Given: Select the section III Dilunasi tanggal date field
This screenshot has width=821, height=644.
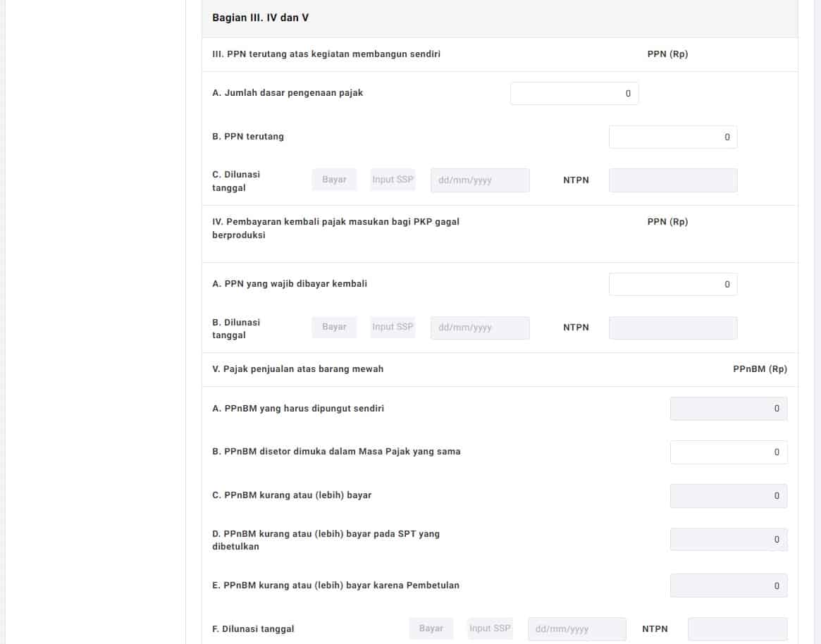Looking at the screenshot, I should pos(480,180).
